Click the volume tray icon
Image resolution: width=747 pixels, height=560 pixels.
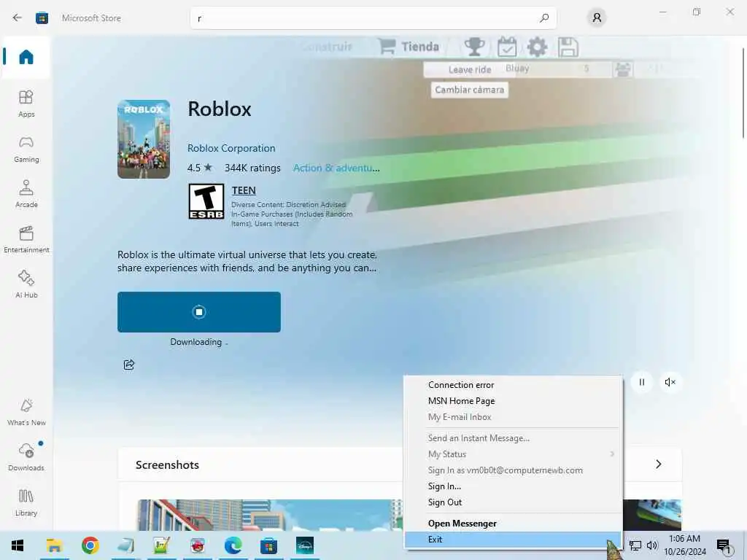tap(652, 545)
